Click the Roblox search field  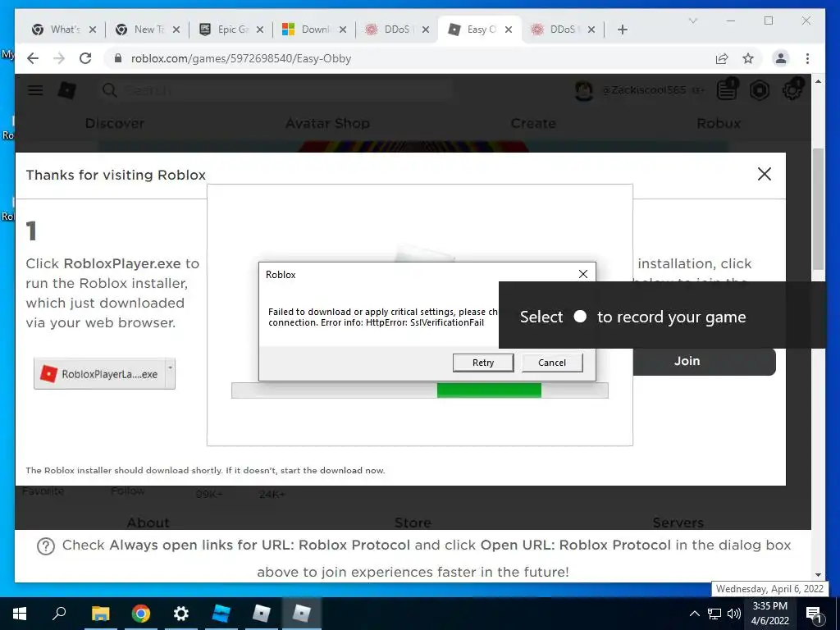tap(276, 90)
